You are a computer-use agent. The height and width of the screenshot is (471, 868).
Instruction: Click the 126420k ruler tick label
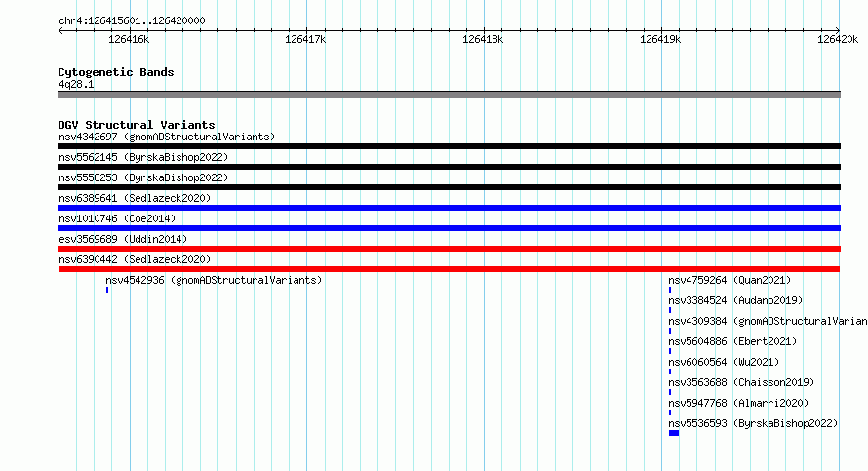coord(838,39)
